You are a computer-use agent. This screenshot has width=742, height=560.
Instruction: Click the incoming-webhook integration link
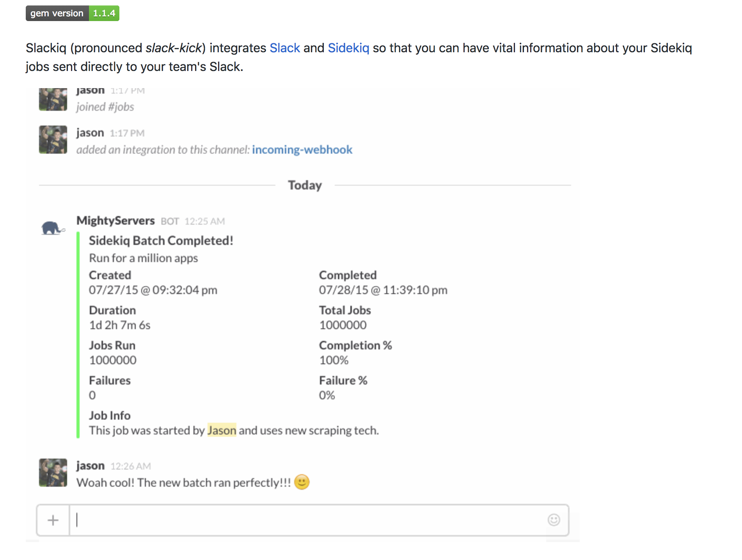[x=302, y=150]
